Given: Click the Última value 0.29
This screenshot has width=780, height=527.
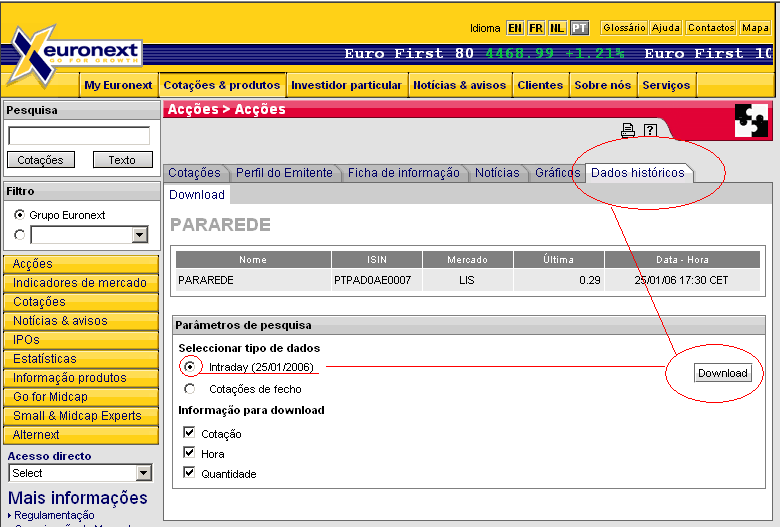Looking at the screenshot, I should coord(589,280).
